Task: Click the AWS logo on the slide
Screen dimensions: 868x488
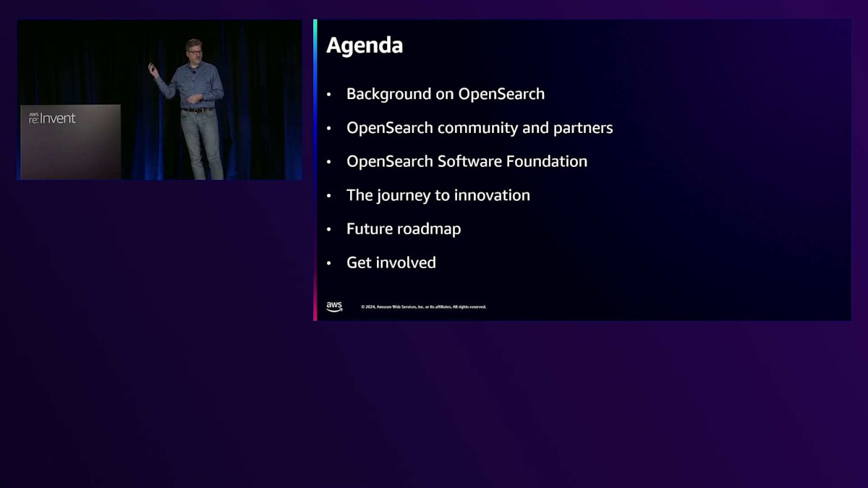Action: (x=334, y=307)
